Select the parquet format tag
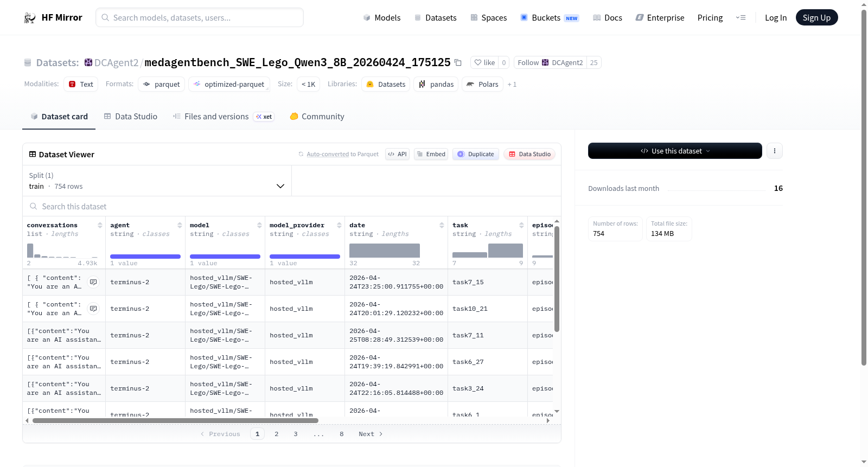This screenshot has height=467, width=868. click(x=162, y=84)
